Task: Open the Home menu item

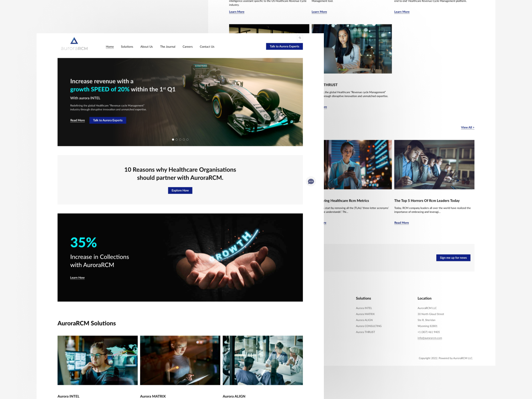Action: pos(110,47)
